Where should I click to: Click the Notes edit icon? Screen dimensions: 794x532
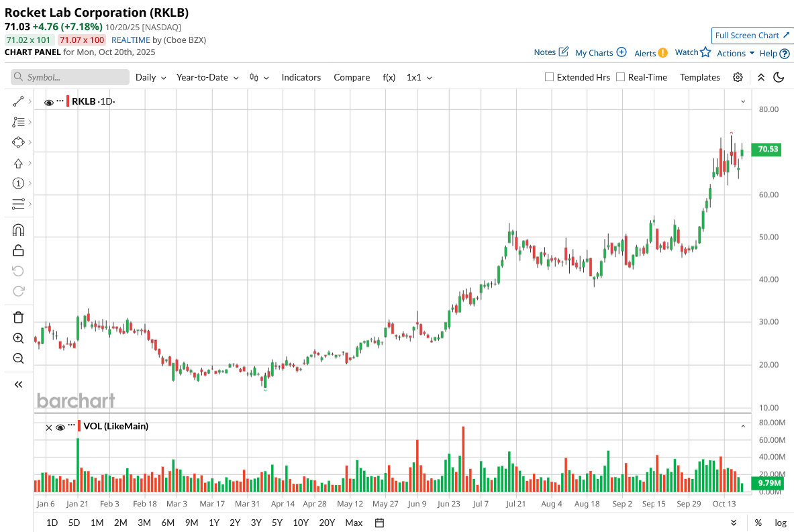point(564,52)
